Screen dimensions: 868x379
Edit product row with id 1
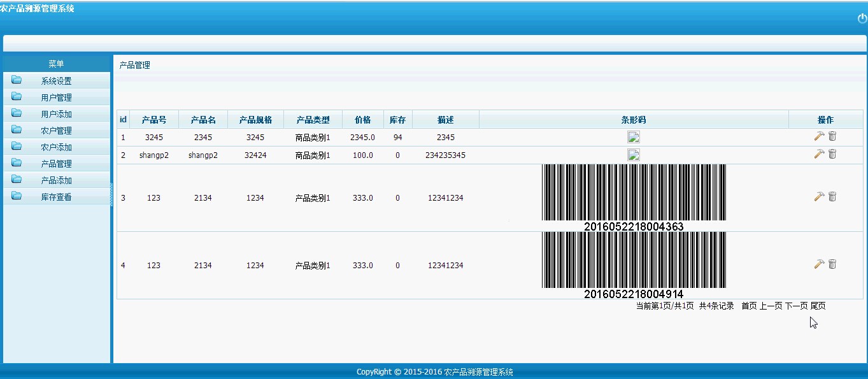[819, 136]
